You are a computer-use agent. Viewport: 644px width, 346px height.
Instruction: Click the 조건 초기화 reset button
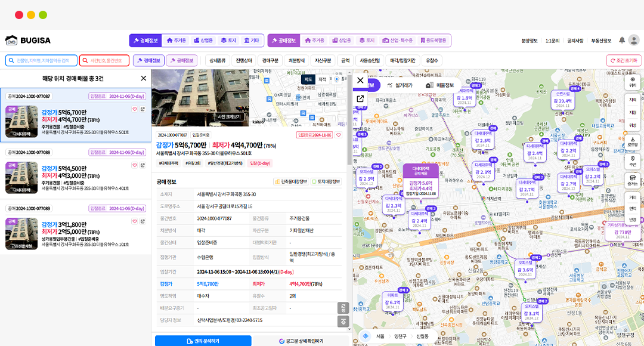pyautogui.click(x=623, y=60)
